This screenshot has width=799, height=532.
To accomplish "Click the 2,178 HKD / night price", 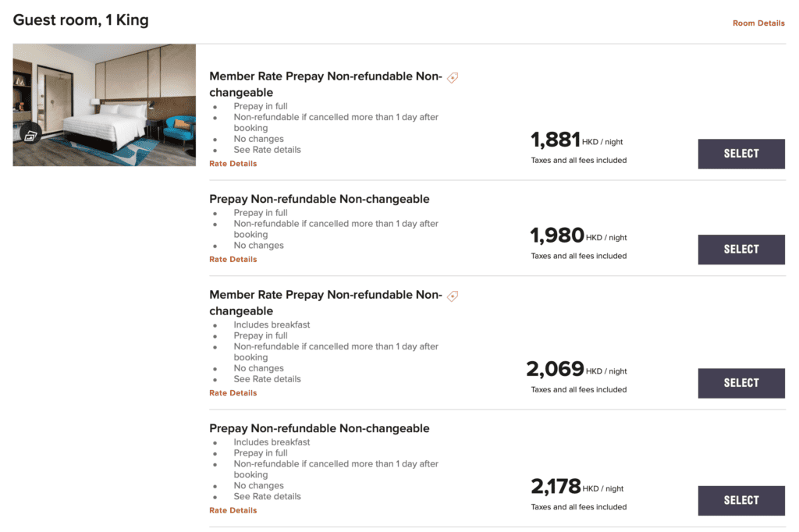I will coord(576,487).
